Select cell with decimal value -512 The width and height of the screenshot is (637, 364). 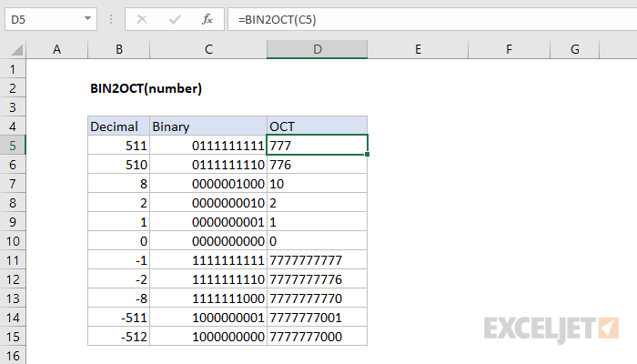point(118,337)
